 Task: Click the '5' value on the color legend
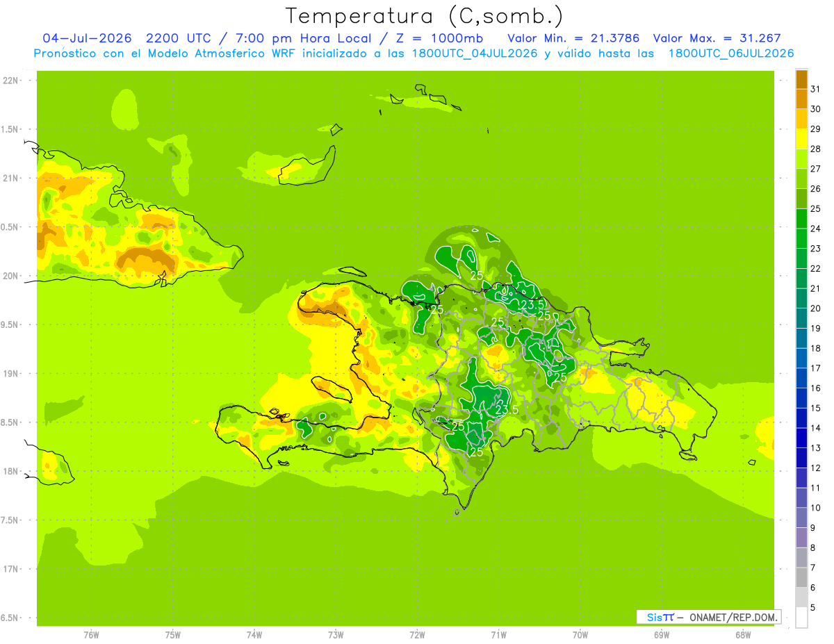click(813, 608)
